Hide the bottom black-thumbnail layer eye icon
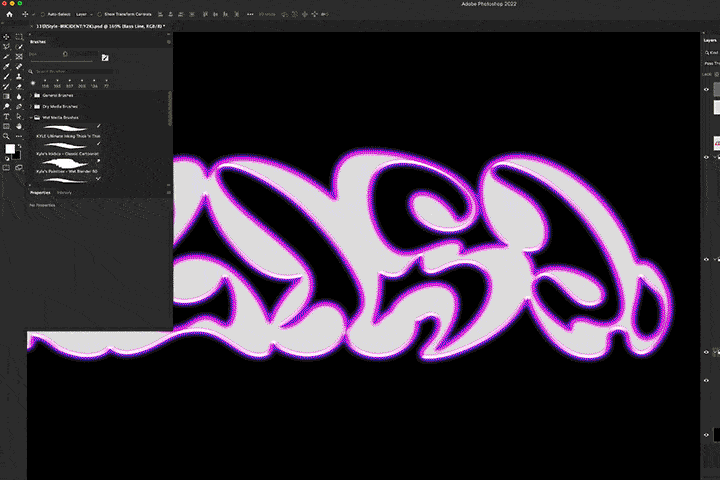Screen dimensions: 720x480 [707, 435]
